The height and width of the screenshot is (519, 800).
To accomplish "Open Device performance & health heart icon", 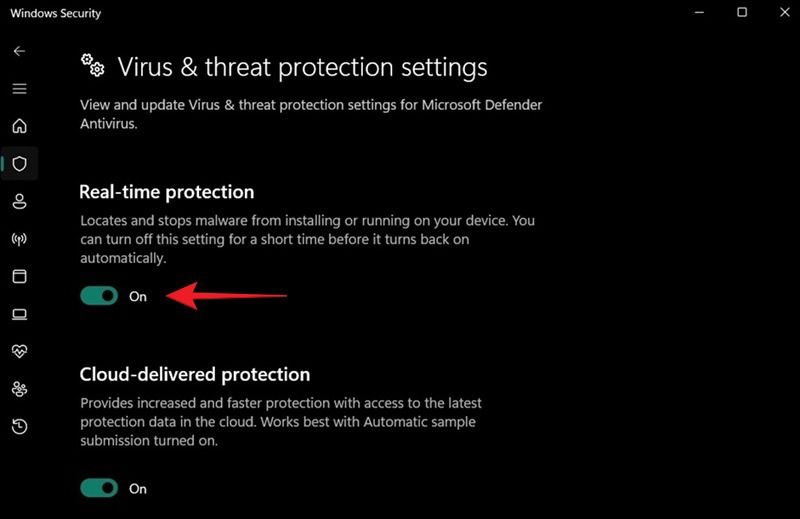I will (x=19, y=351).
